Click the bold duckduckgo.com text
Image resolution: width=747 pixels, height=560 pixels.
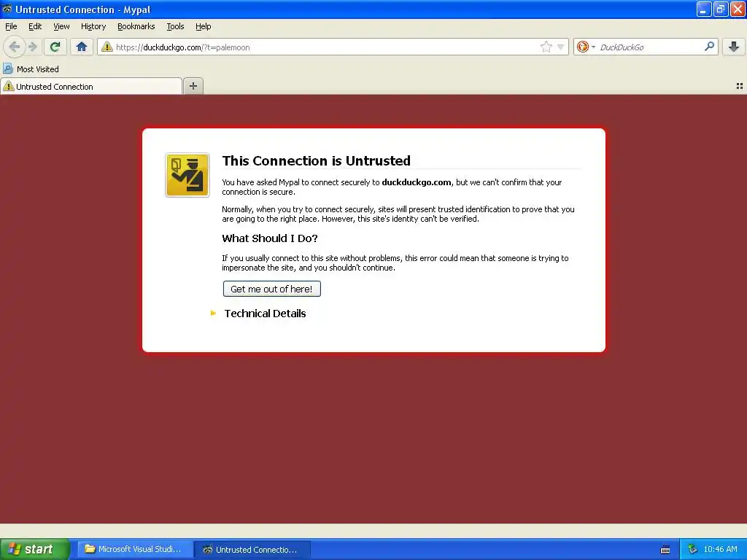[417, 182]
